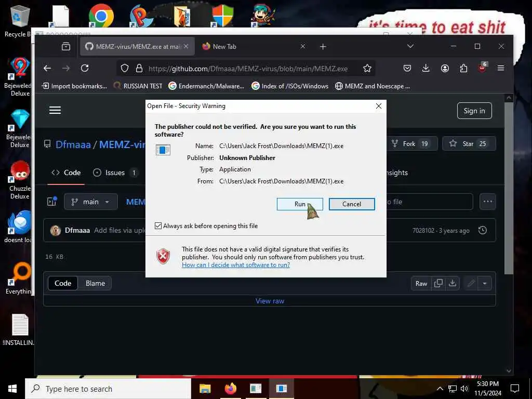Close the MEMZ-virus GitHub tab
Image resolution: width=532 pixels, height=399 pixels.
(186, 46)
